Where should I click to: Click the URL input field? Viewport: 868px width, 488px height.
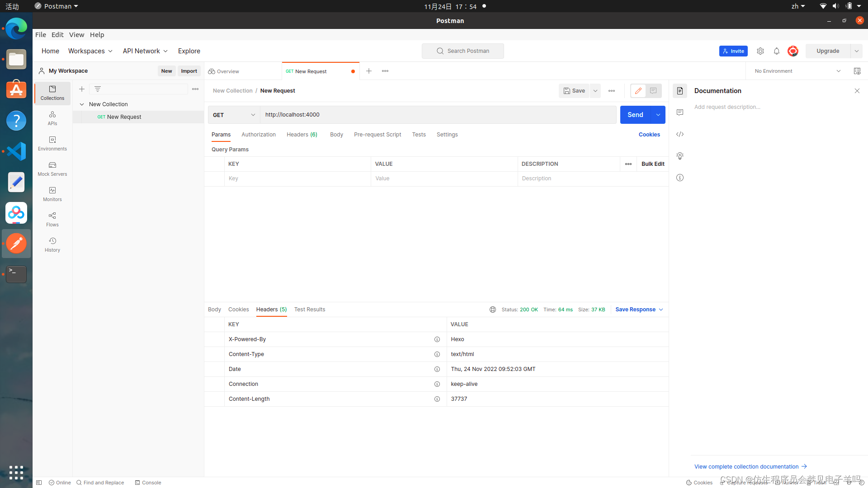coord(438,114)
